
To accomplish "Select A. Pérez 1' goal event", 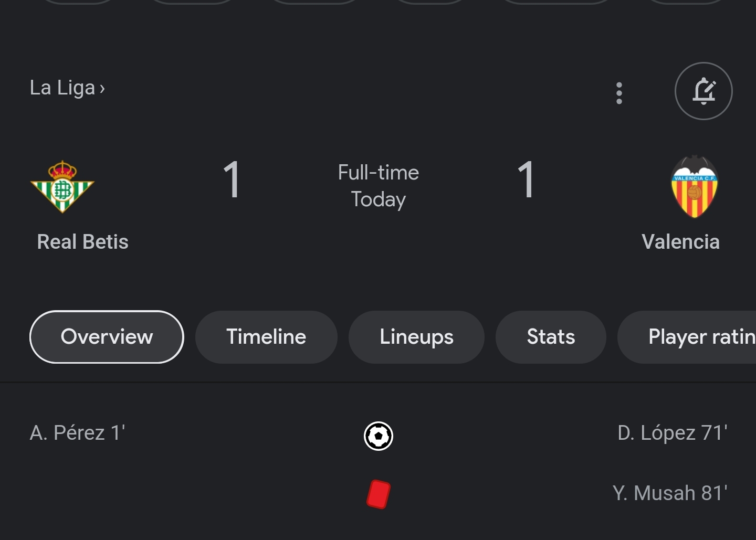I will tap(77, 433).
